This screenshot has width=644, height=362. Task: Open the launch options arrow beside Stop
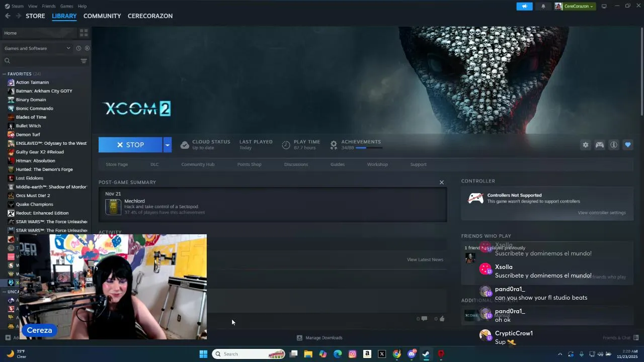(x=168, y=145)
